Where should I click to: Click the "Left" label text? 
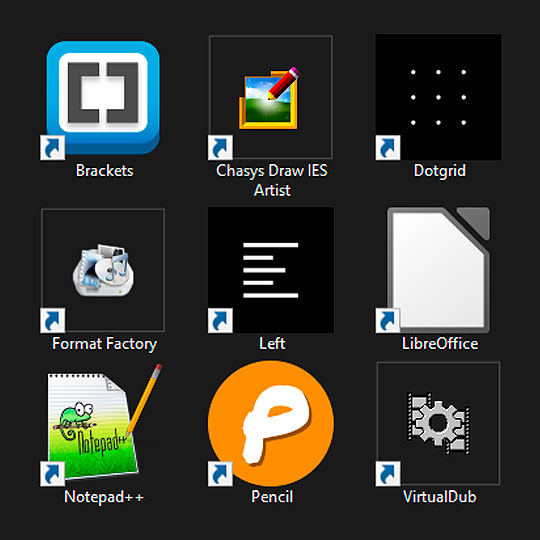point(272,343)
